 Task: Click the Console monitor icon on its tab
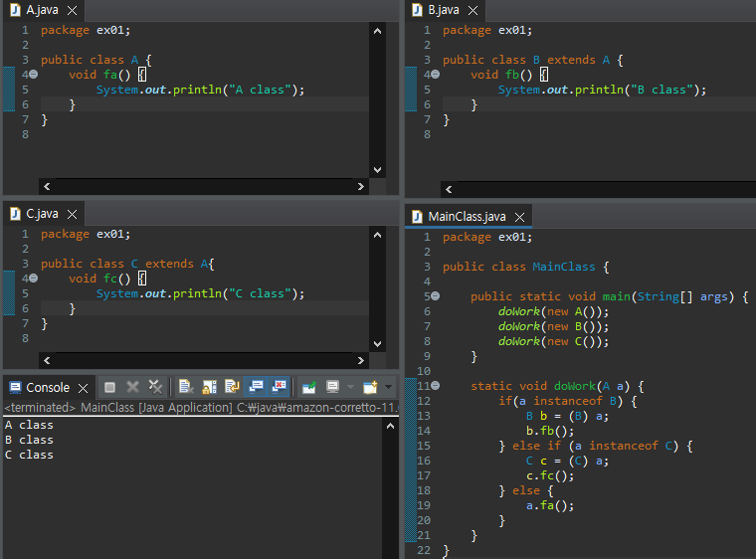pyautogui.click(x=16, y=387)
